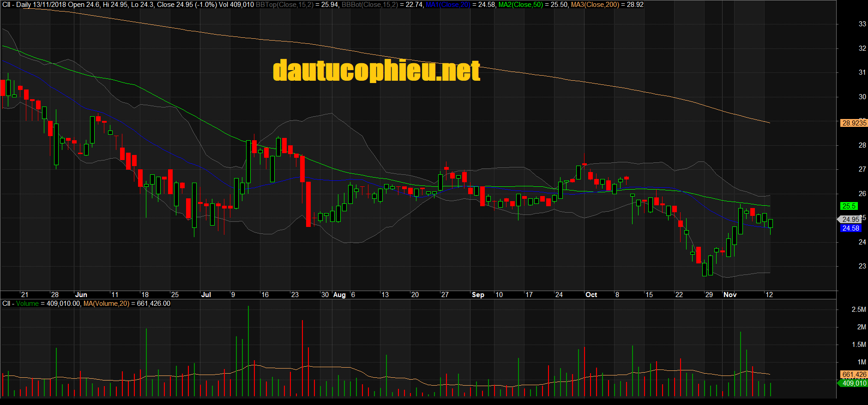Click the gray 24.95 last price tag

[850, 220]
